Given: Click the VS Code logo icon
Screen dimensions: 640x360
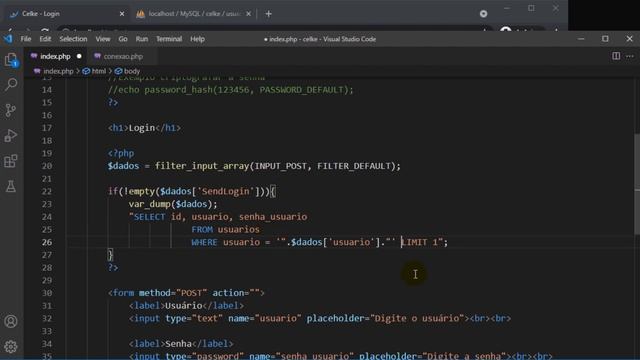Looking at the screenshot, I should (x=8, y=39).
